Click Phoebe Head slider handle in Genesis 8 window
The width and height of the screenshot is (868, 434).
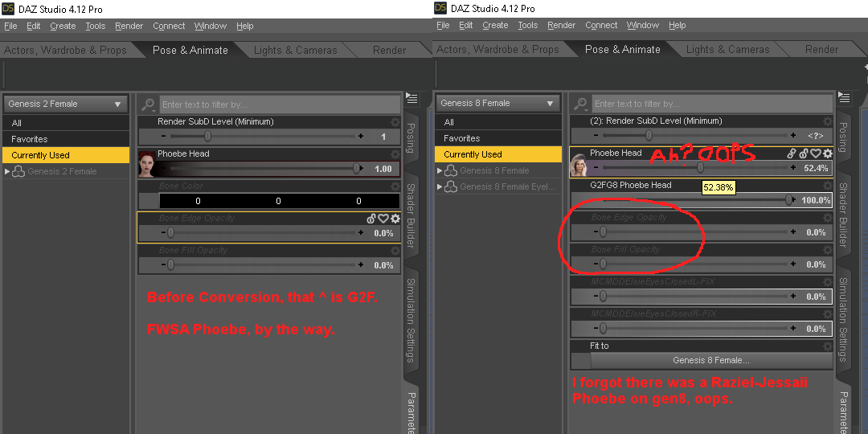[700, 167]
